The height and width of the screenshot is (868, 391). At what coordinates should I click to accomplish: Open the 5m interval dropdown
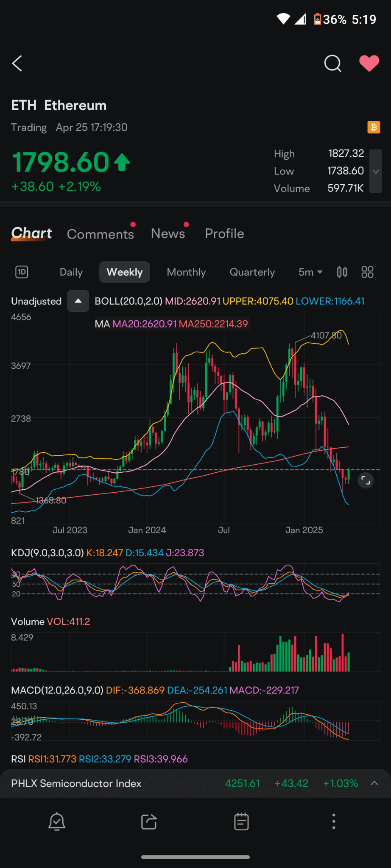(310, 272)
